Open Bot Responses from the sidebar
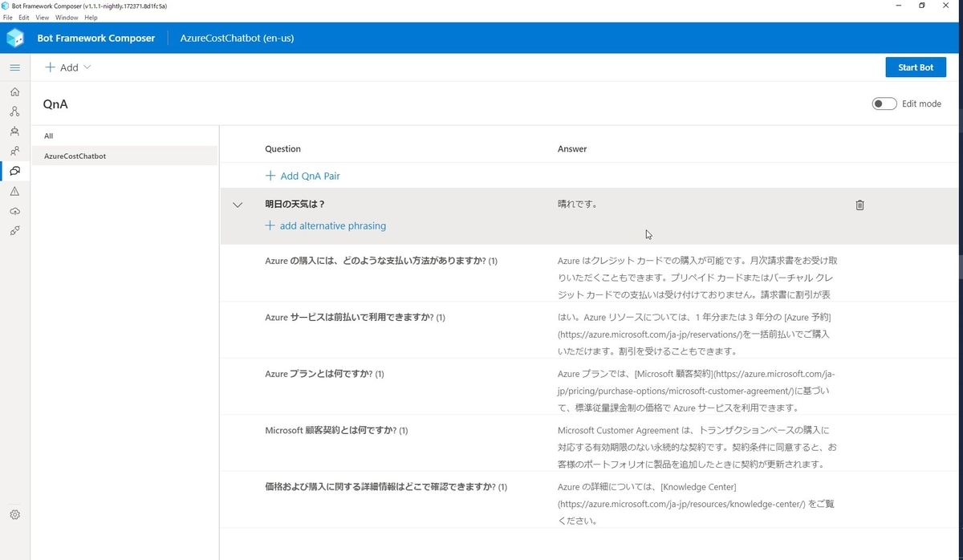 point(14,131)
